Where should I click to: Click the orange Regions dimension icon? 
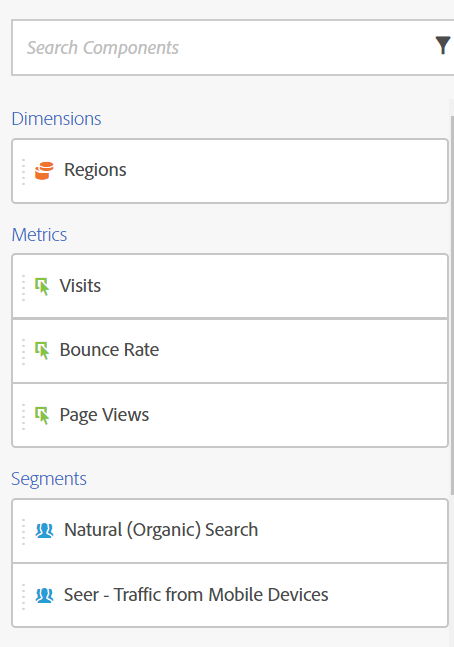(x=44, y=170)
